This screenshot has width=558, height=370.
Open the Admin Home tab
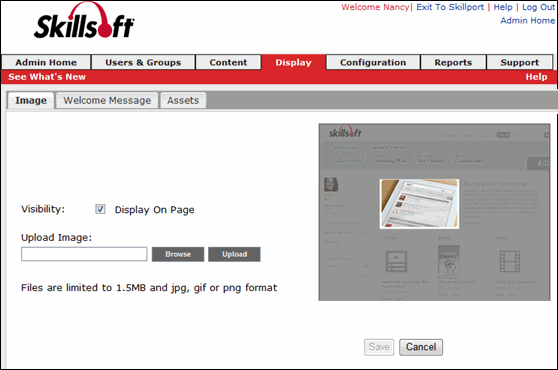tap(46, 62)
